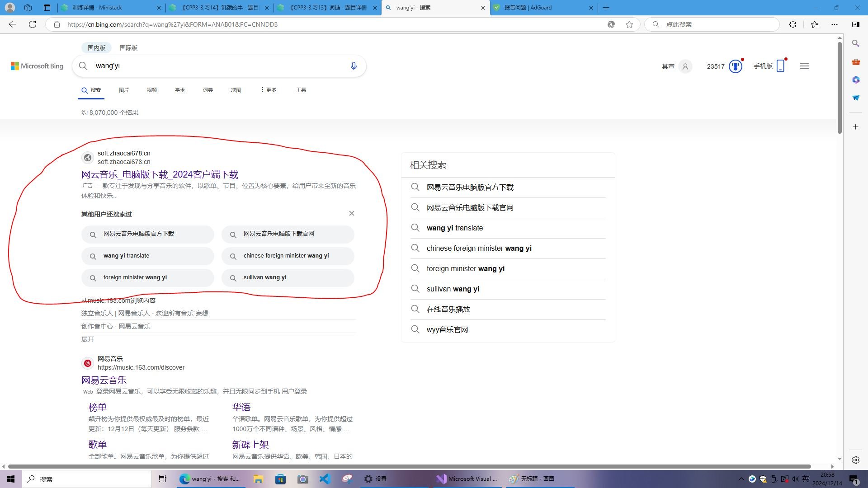
Task: Open Windows Start menu
Action: [x=11, y=479]
